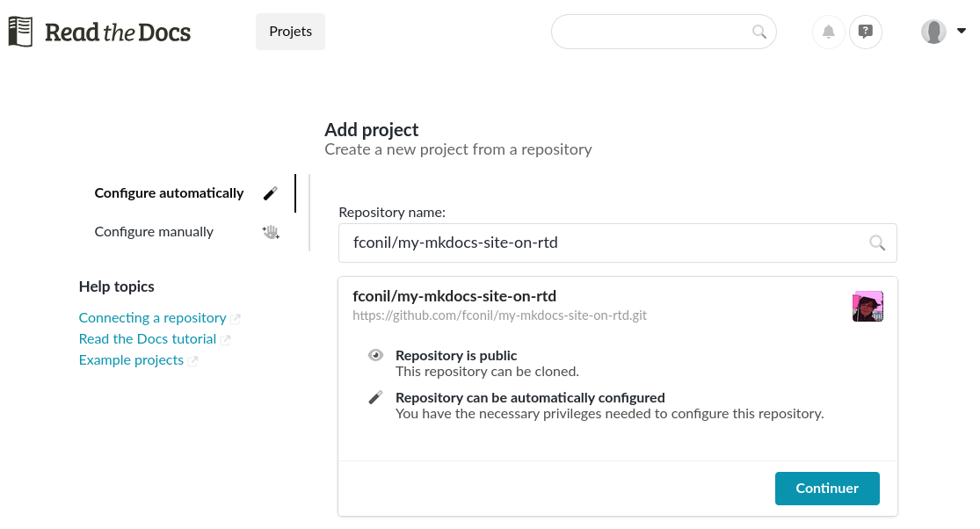Switch to Configure manually tab

154,232
